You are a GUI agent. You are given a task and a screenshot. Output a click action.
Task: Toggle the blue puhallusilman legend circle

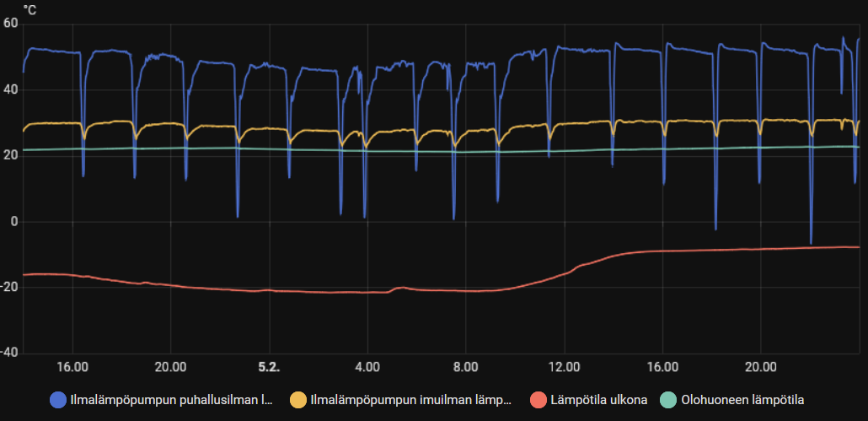coord(57,400)
